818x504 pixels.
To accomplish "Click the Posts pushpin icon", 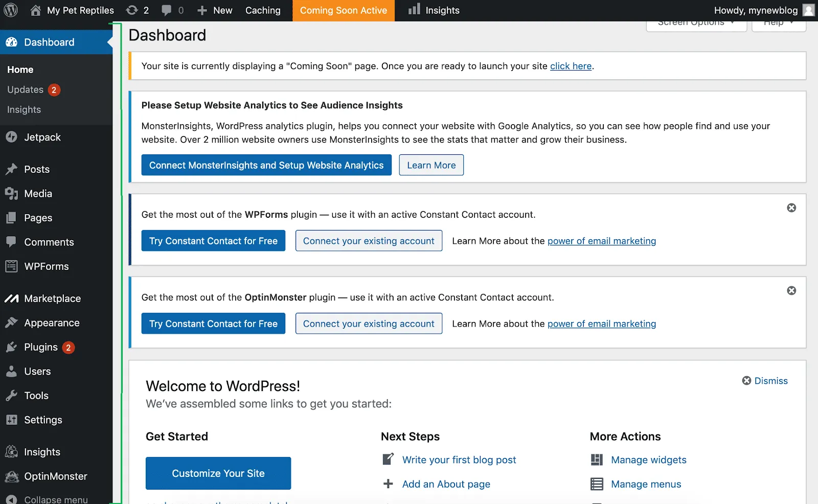I will coord(12,169).
